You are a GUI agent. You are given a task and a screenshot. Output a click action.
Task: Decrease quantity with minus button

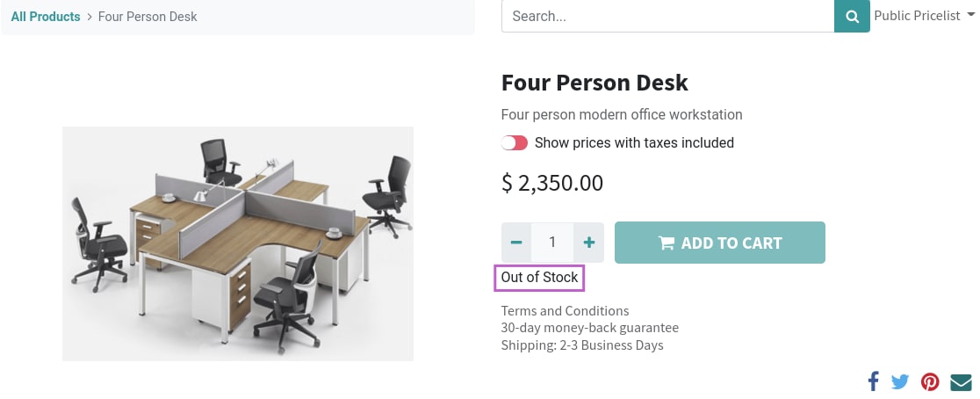click(516, 243)
